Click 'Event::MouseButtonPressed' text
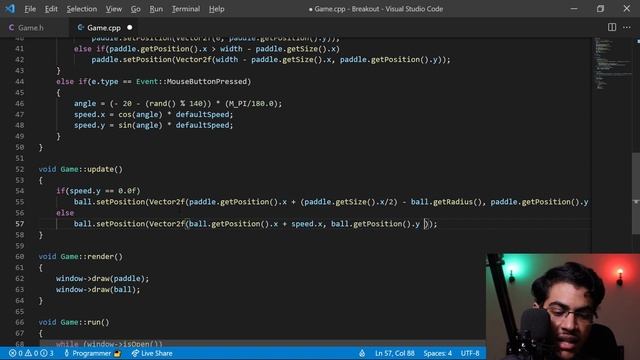 point(191,82)
